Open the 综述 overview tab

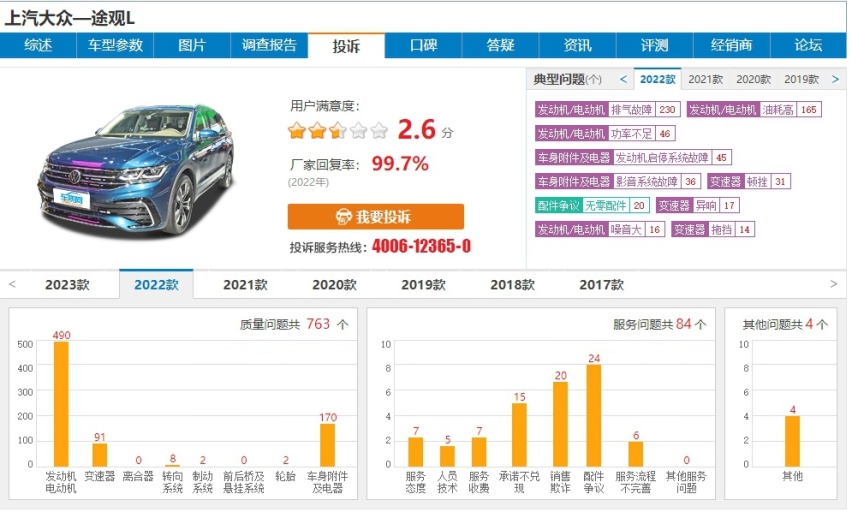click(38, 45)
